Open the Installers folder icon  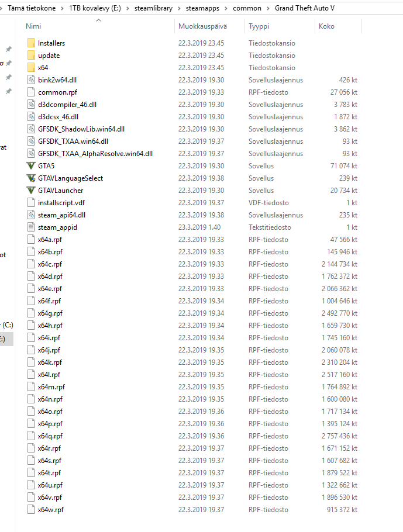31,43
